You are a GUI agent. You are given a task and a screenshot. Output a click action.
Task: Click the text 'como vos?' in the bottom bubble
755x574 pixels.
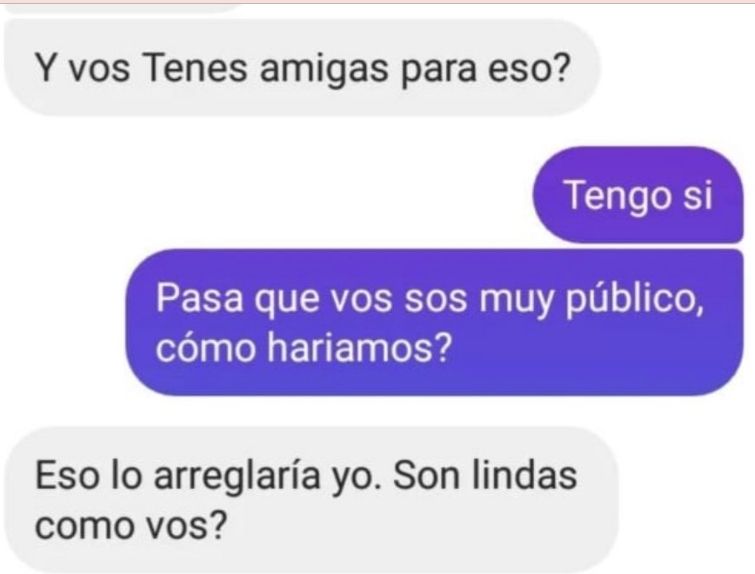pyautogui.click(x=130, y=525)
